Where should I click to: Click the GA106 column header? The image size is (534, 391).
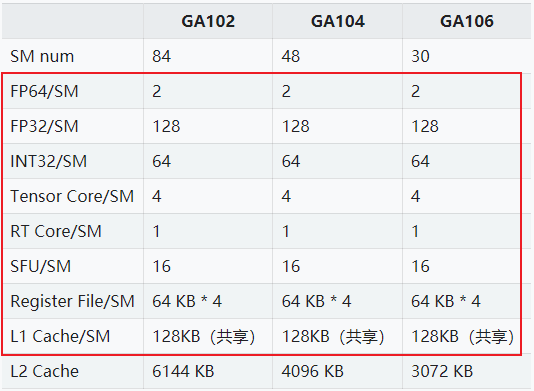(x=467, y=21)
